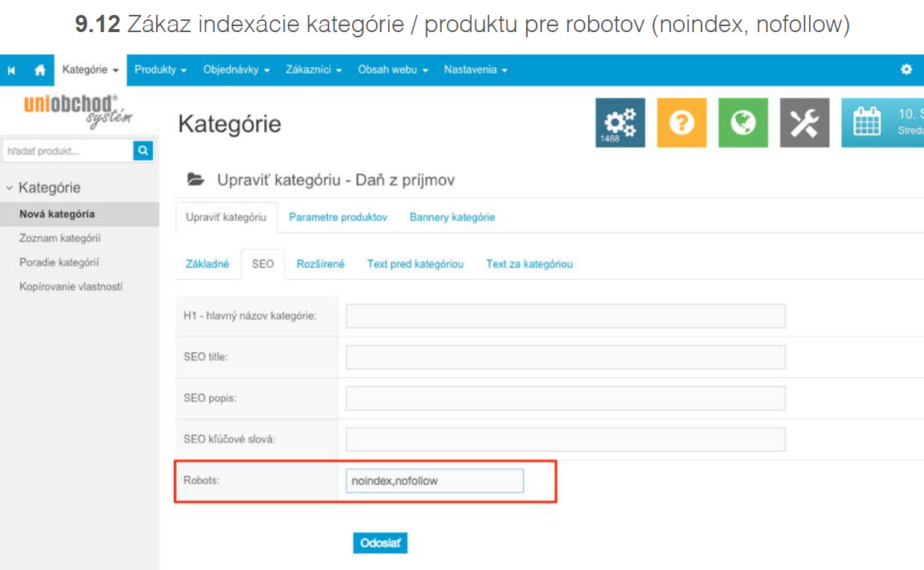924x570 pixels.
Task: Collapse the Kategórie sidebar section
Action: [43, 187]
